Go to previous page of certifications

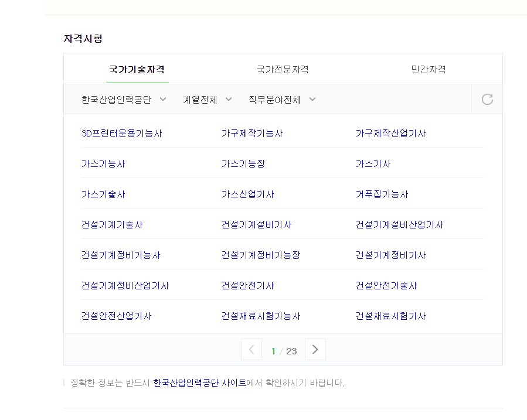tap(251, 350)
